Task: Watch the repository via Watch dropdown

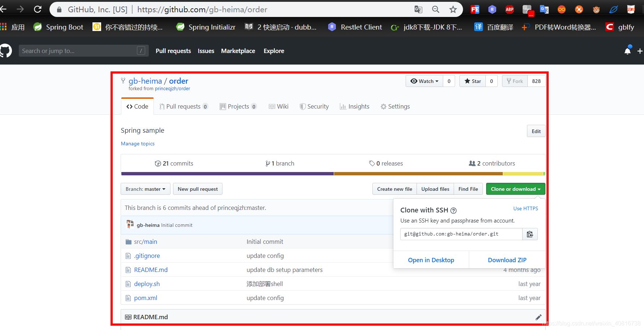Action: point(424,81)
